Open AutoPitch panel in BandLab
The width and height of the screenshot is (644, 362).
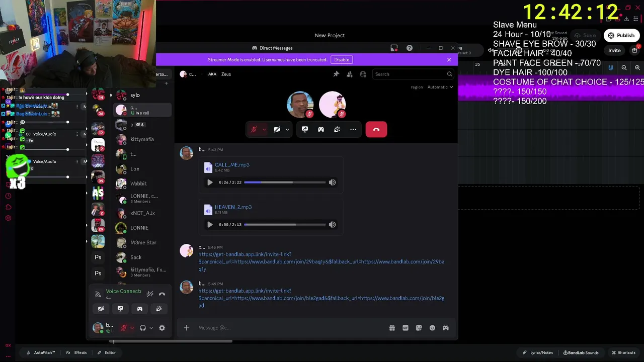pyautogui.click(x=41, y=352)
